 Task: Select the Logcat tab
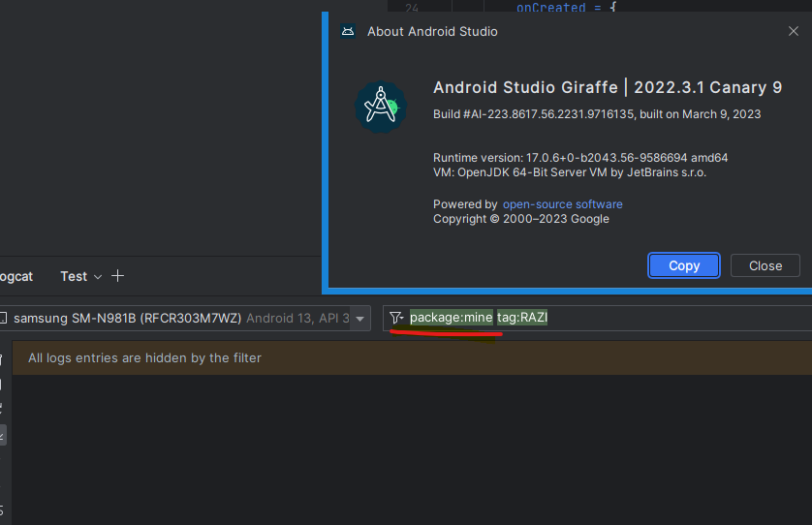click(x=15, y=276)
